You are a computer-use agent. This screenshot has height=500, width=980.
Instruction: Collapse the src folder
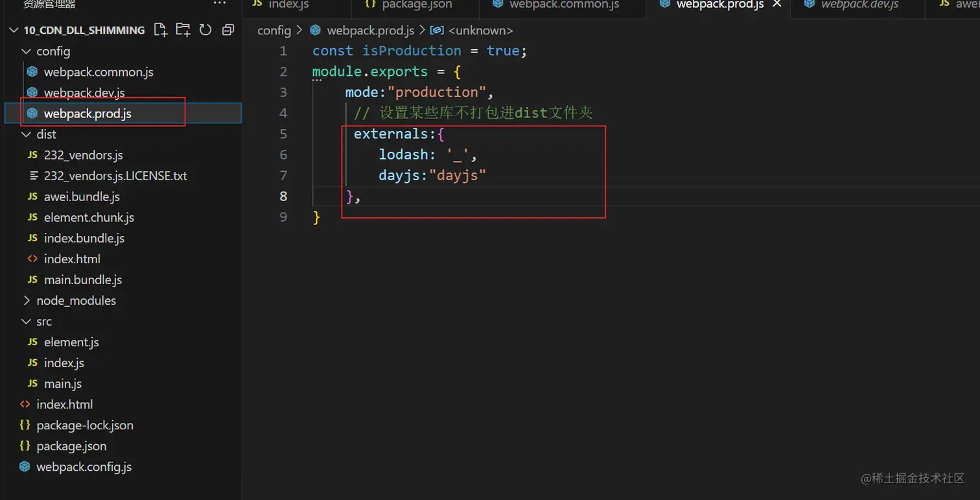click(x=26, y=321)
